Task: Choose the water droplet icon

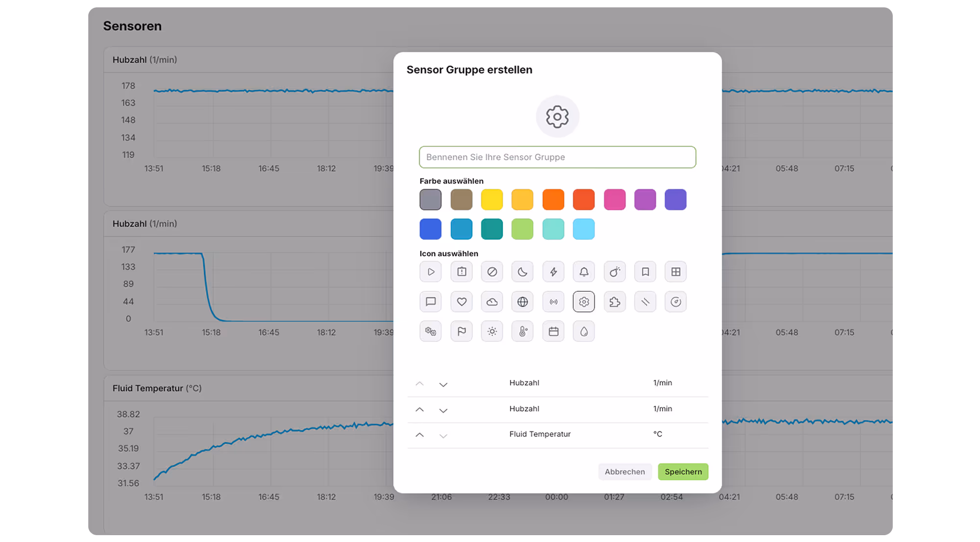Action: pyautogui.click(x=584, y=331)
